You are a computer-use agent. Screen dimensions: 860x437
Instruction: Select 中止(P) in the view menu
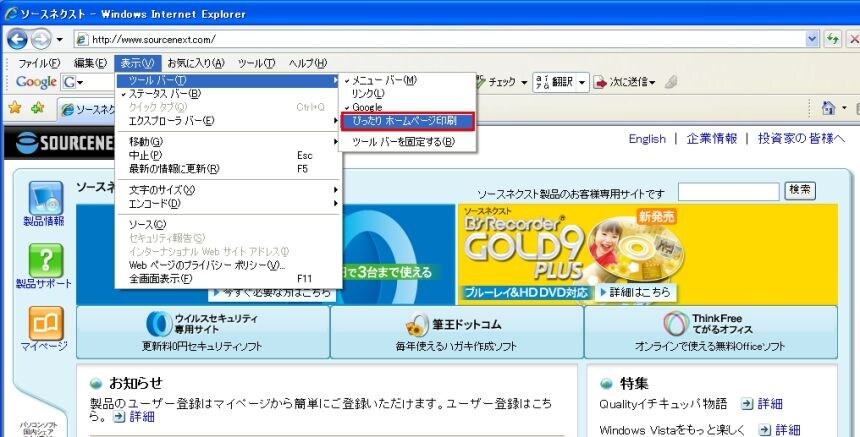pyautogui.click(x=229, y=155)
